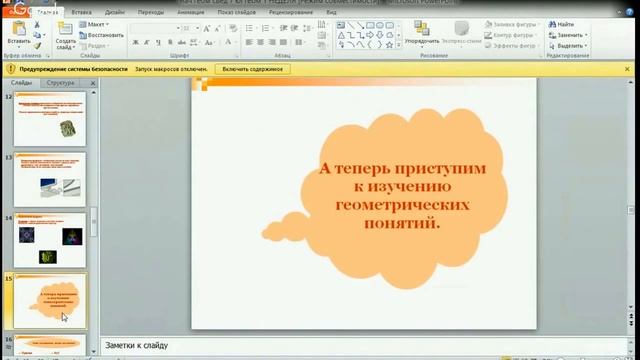This screenshot has width=640, height=360.
Task: Click the Copy icon
Action: click(x=37, y=36)
